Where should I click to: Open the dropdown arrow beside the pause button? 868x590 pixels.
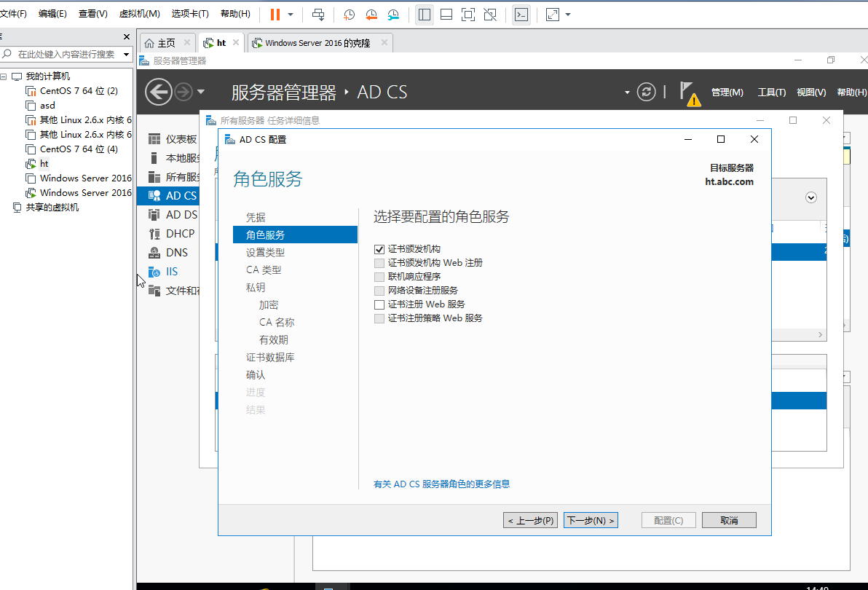point(291,15)
